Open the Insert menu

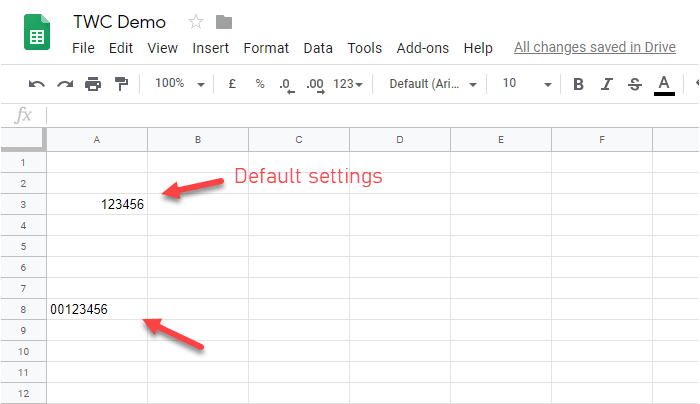pyautogui.click(x=210, y=48)
